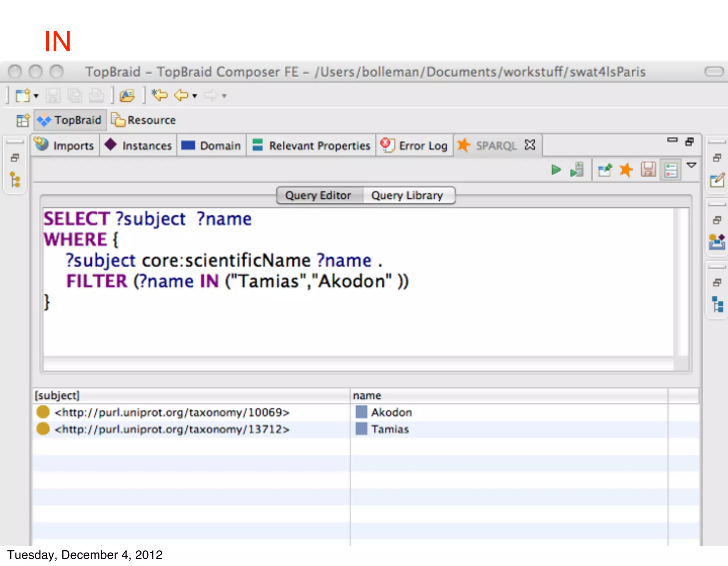
Task: Run the SPARQL query with the green play icon
Action: coord(556,170)
